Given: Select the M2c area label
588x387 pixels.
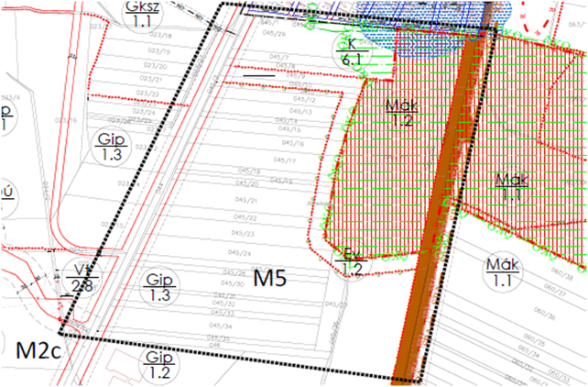Looking at the screenshot, I should pyautogui.click(x=37, y=349).
